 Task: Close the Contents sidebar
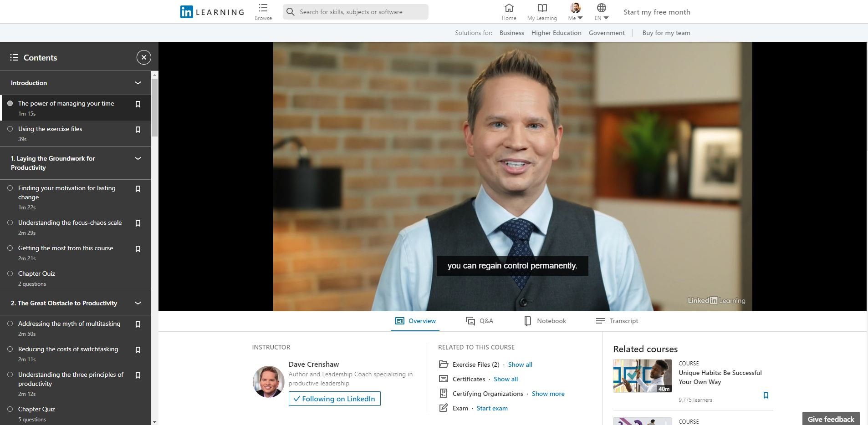pyautogui.click(x=144, y=57)
